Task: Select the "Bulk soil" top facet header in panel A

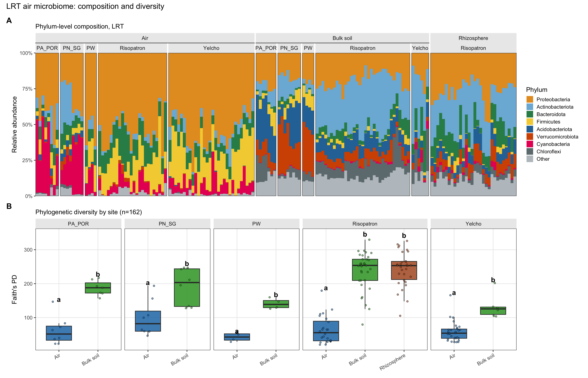Action: (x=342, y=38)
